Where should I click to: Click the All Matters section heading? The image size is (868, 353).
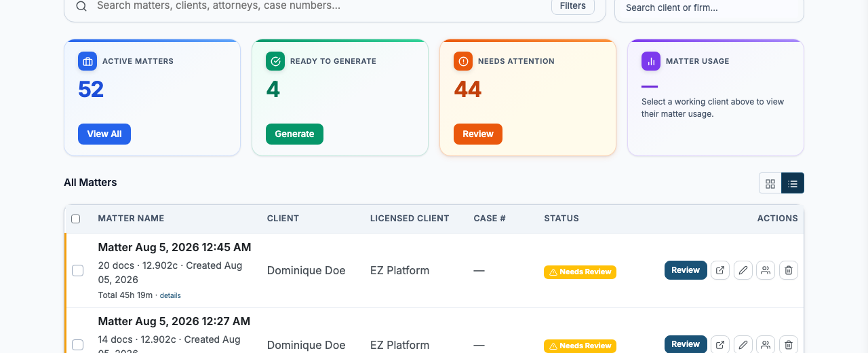point(90,183)
